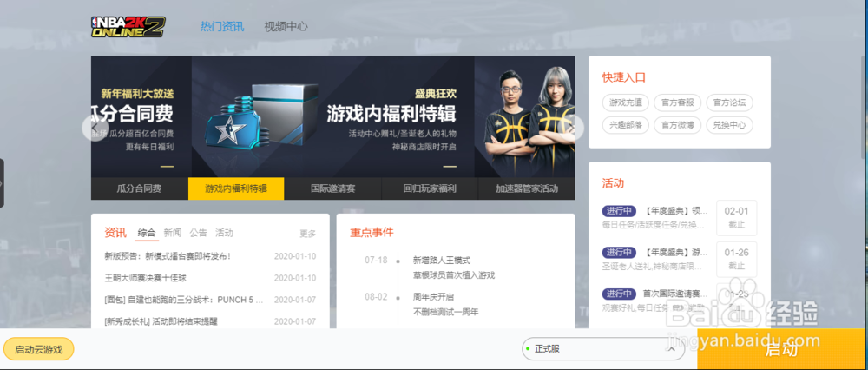This screenshot has height=370, width=868.
Task: Click the 重点事件 heading
Action: click(x=372, y=232)
